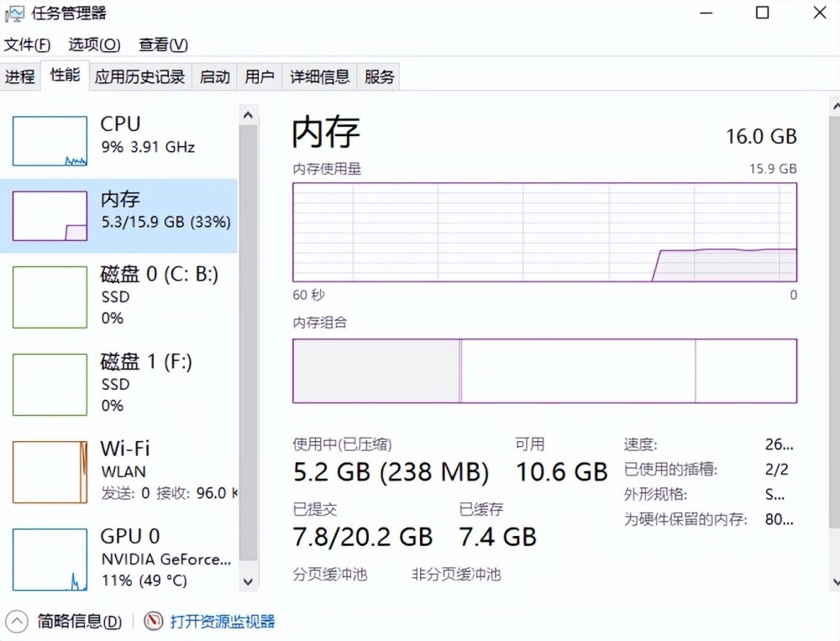Select 磁盘 1 (F:) graph thumbnail
This screenshot has width=840, height=641.
(x=50, y=385)
